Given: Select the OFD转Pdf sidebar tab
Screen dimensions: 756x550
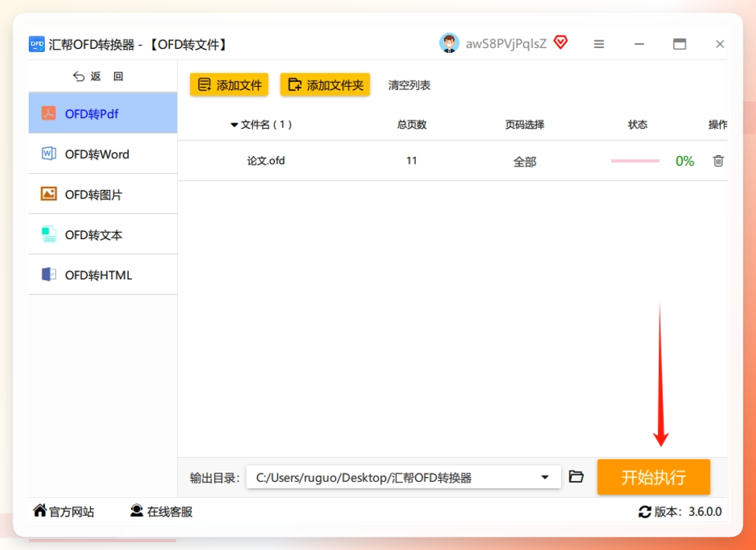Looking at the screenshot, I should (x=102, y=113).
